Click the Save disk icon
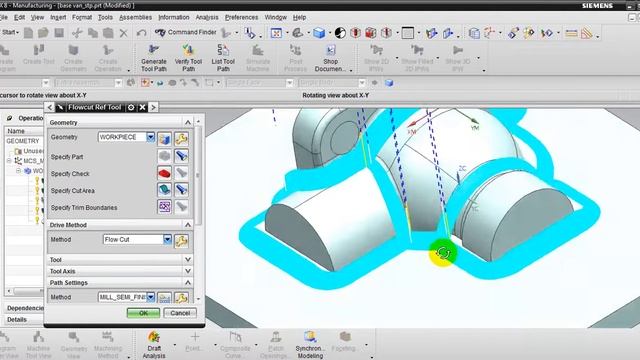Image resolution: width=640 pixels, height=360 pixels. (59, 33)
